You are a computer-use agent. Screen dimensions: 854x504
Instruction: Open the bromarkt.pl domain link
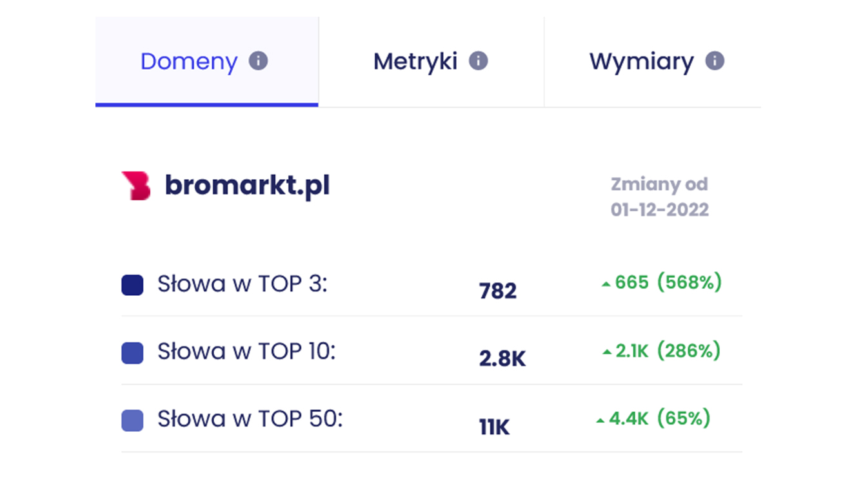pyautogui.click(x=247, y=186)
